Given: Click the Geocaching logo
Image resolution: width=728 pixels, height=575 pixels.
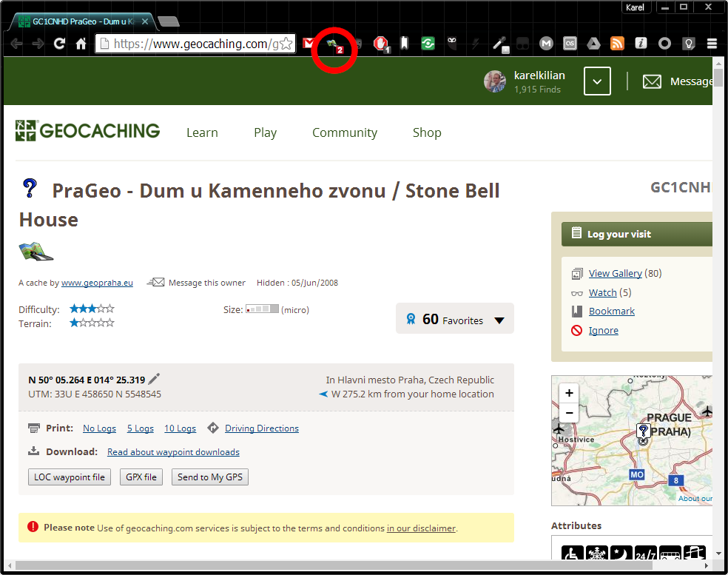Looking at the screenshot, I should coord(87,130).
